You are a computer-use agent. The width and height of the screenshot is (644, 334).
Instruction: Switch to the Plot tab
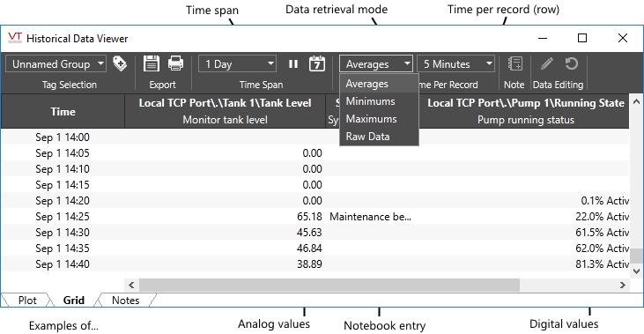click(x=27, y=301)
